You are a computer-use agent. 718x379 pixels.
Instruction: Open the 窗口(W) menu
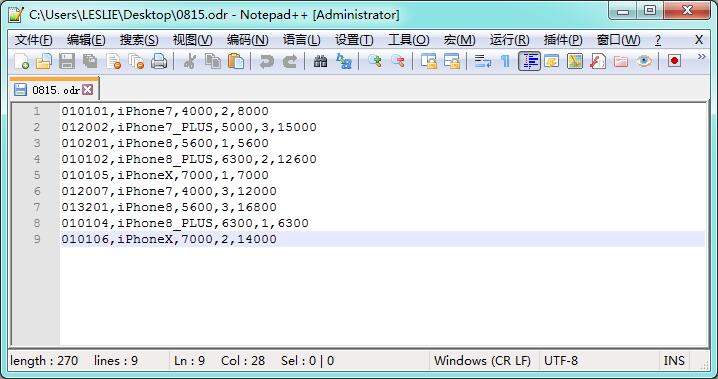618,40
